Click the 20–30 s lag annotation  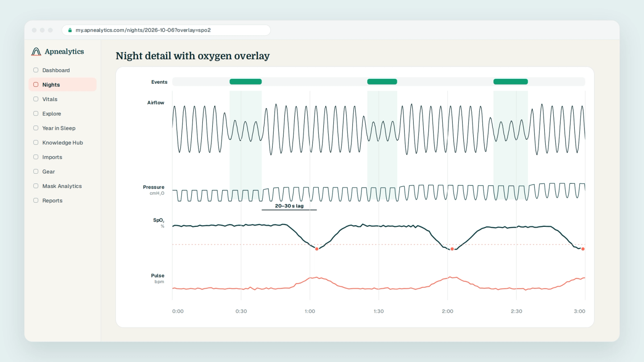(x=289, y=206)
